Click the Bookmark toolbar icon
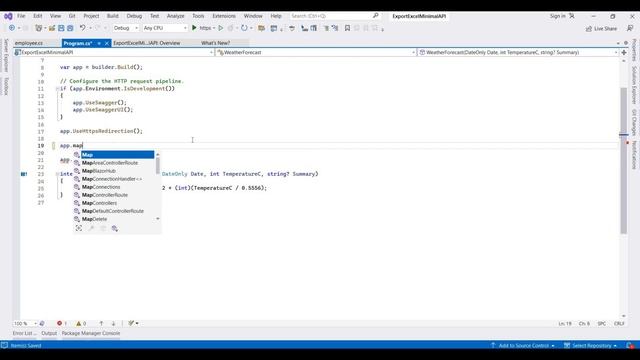 click(347, 28)
